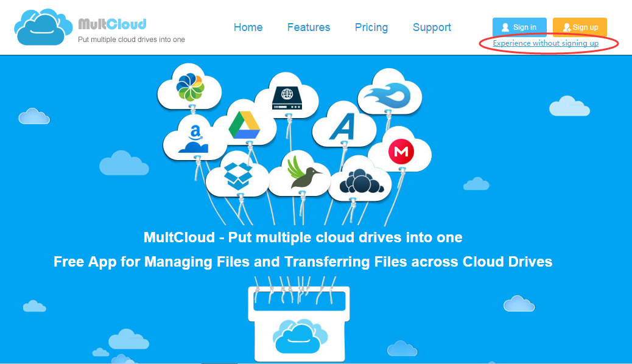Click the red MEGA cloud icon
This screenshot has height=364, width=632.
[x=401, y=152]
